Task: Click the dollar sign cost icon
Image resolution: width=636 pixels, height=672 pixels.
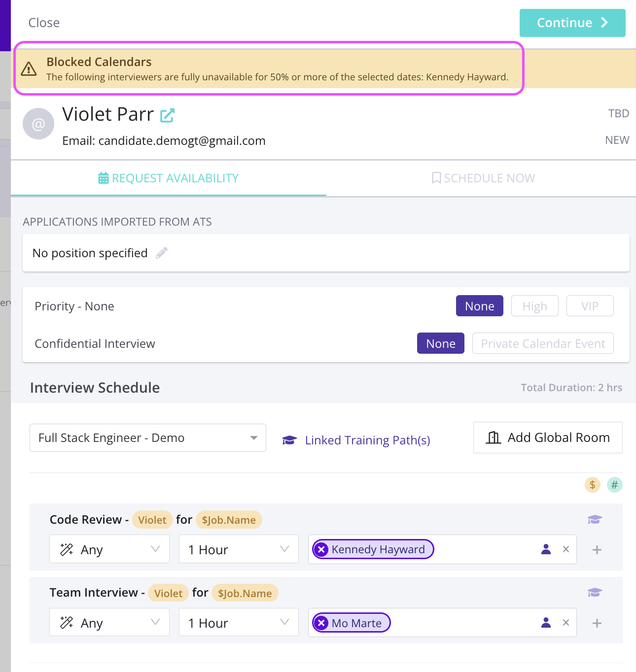Action: (592, 485)
